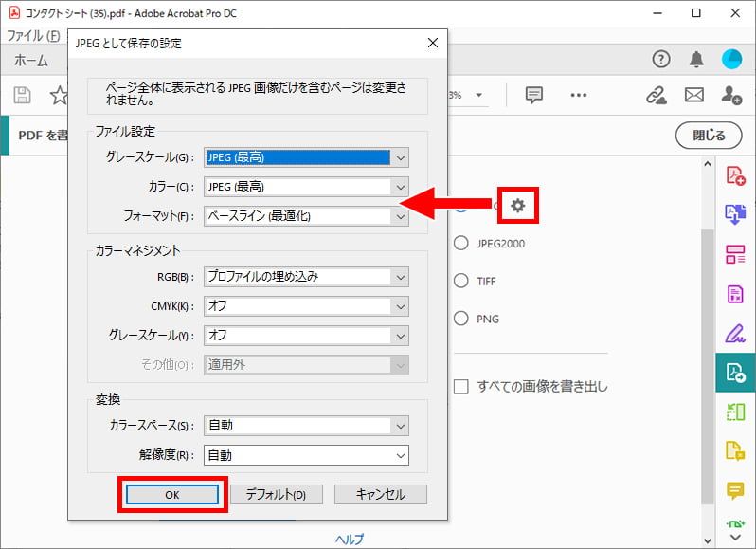Choose the PNG radio button
The image size is (756, 549).
pyautogui.click(x=461, y=319)
